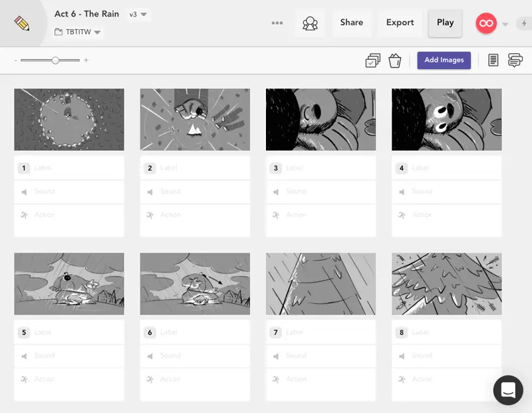Expand the account dropdown arrow
Screen dimensions: 532x413
(x=505, y=24)
